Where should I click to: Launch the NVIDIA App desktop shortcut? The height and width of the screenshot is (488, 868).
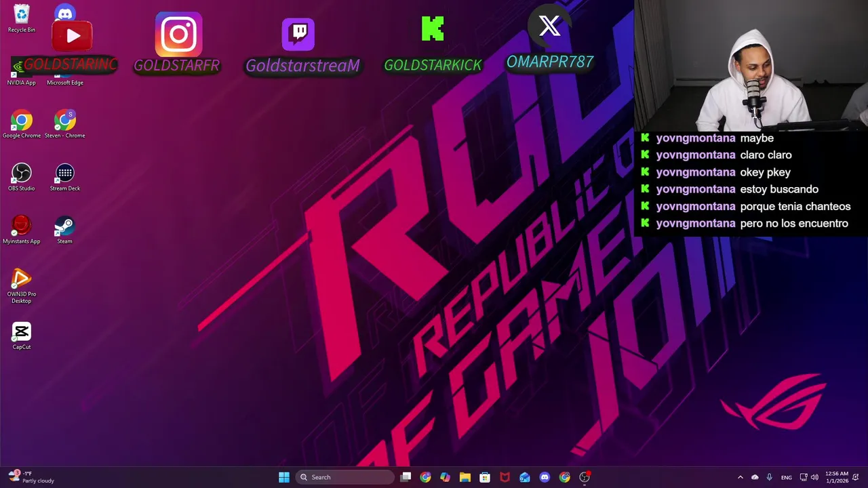21,71
